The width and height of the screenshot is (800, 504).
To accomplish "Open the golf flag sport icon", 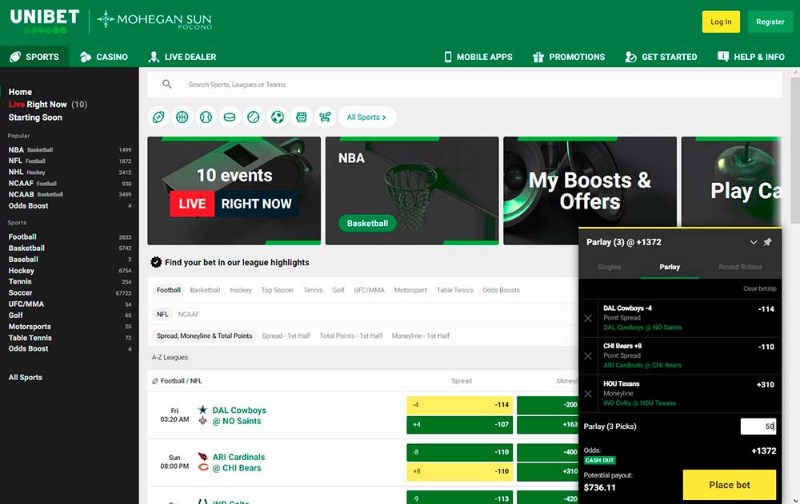I will click(325, 117).
